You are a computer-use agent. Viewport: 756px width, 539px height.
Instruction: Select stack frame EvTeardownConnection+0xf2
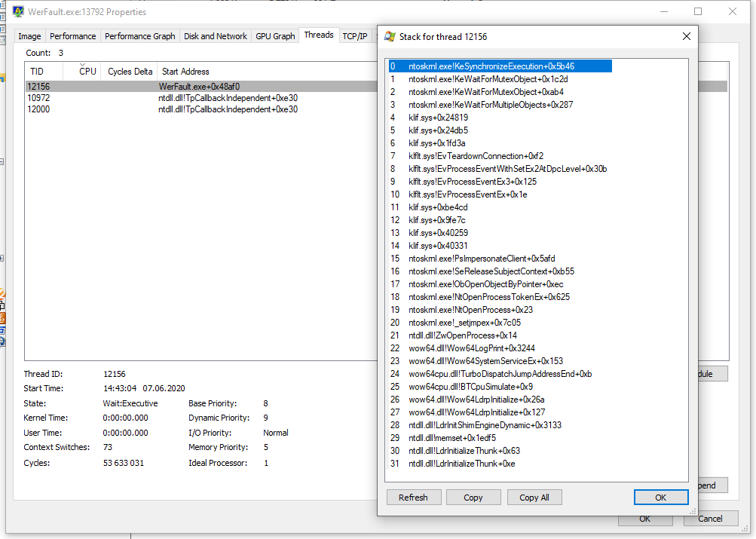(500, 156)
